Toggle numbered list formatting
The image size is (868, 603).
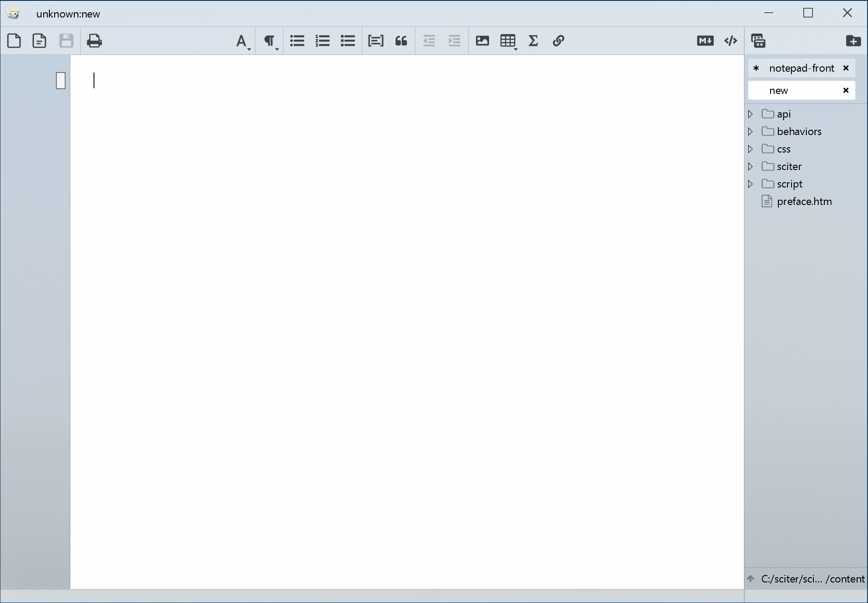click(x=323, y=41)
